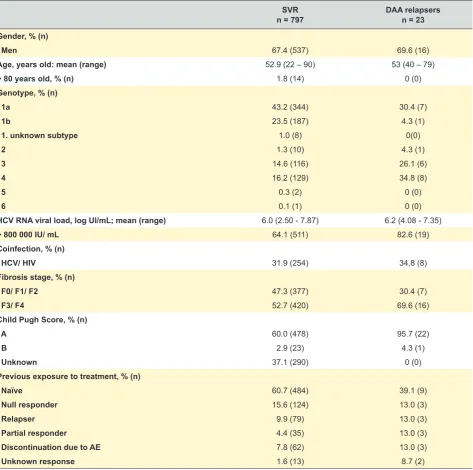Select the Fibrosis stage, % (n) heading

37,277
